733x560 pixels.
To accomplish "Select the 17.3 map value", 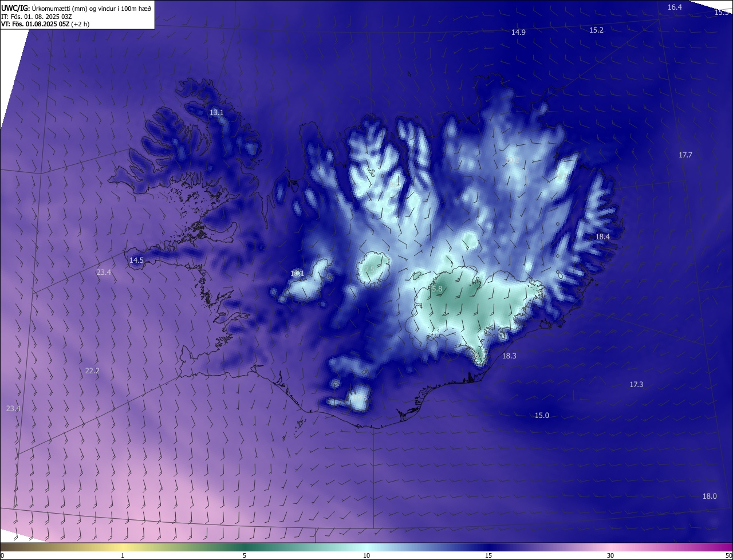I will pyautogui.click(x=636, y=385).
